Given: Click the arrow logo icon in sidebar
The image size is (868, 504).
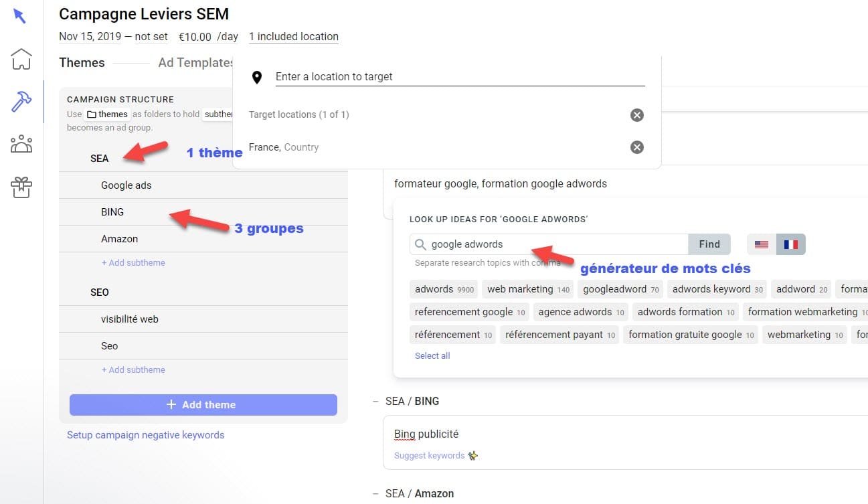Looking at the screenshot, I should click(x=20, y=16).
